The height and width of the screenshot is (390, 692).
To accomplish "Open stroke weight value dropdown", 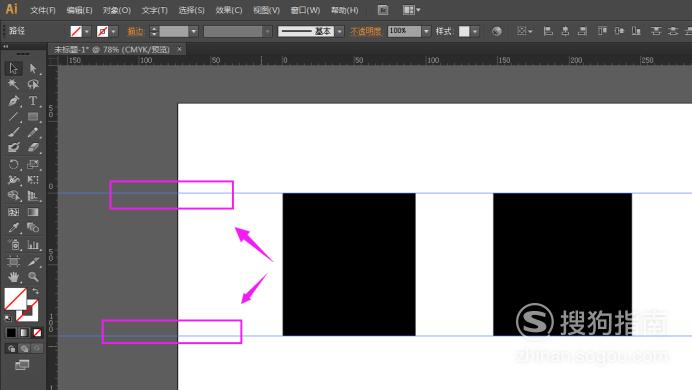I will [x=193, y=31].
